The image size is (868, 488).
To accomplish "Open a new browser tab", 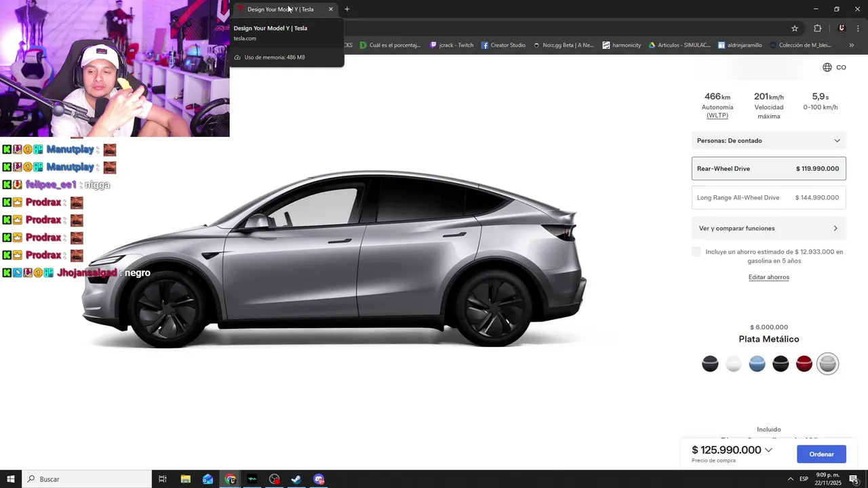I will tap(347, 9).
